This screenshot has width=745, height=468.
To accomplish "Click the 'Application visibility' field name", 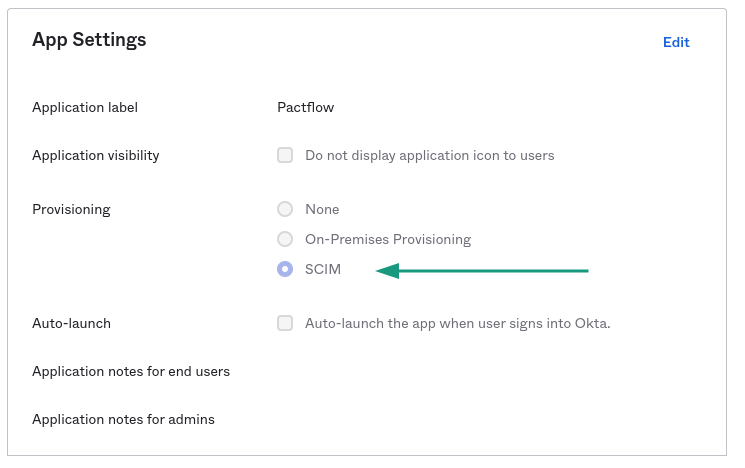I will pyautogui.click(x=95, y=155).
